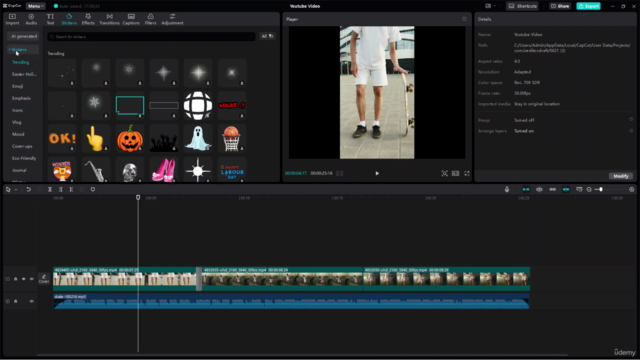
Task: Open the Shortcuts panel
Action: (x=522, y=6)
